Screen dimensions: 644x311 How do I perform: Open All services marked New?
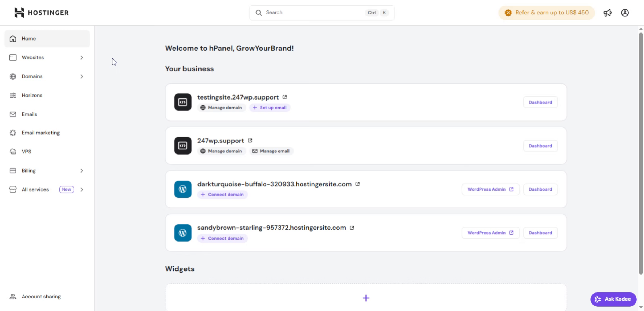[35, 189]
